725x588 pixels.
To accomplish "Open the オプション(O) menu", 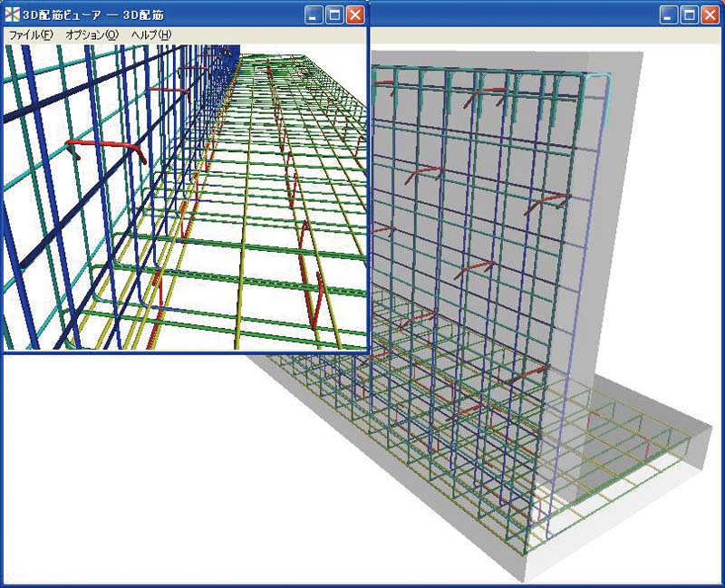I will tap(92, 35).
